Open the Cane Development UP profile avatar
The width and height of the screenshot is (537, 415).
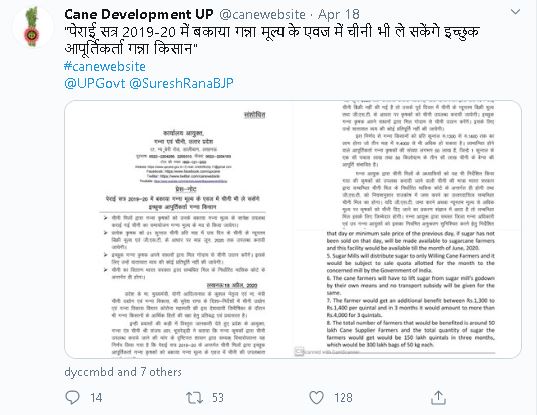click(x=33, y=27)
